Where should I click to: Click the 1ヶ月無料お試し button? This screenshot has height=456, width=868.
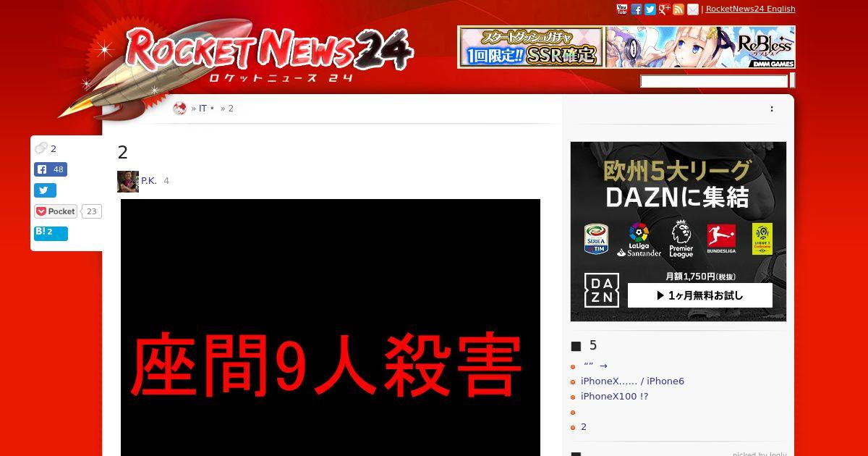700,295
